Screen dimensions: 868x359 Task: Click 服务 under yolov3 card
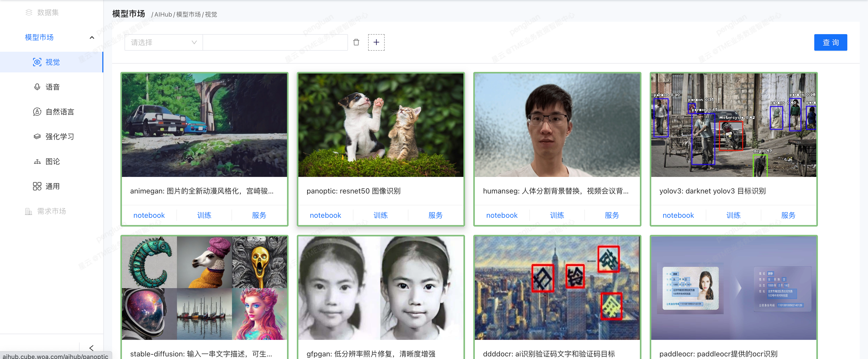[788, 215]
